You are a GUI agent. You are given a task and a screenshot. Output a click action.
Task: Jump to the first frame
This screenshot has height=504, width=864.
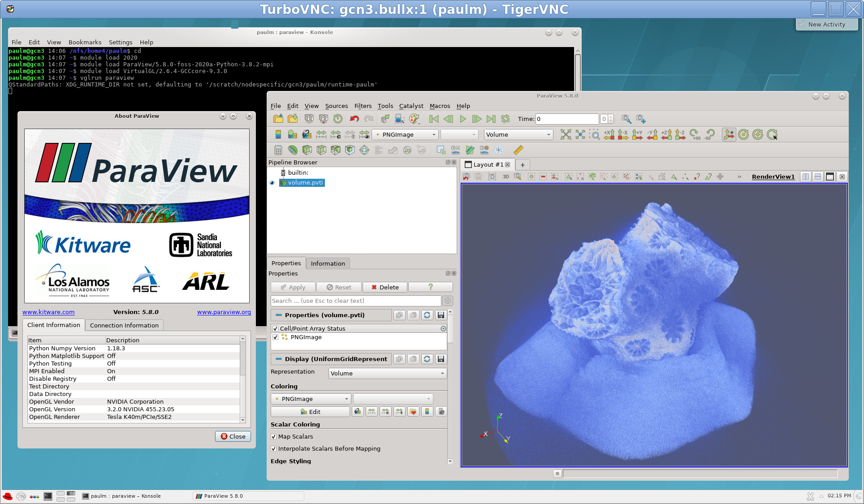point(434,119)
